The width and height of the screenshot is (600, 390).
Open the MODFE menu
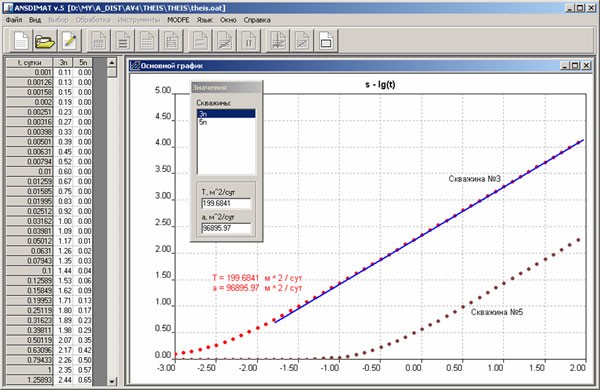pyautogui.click(x=178, y=20)
